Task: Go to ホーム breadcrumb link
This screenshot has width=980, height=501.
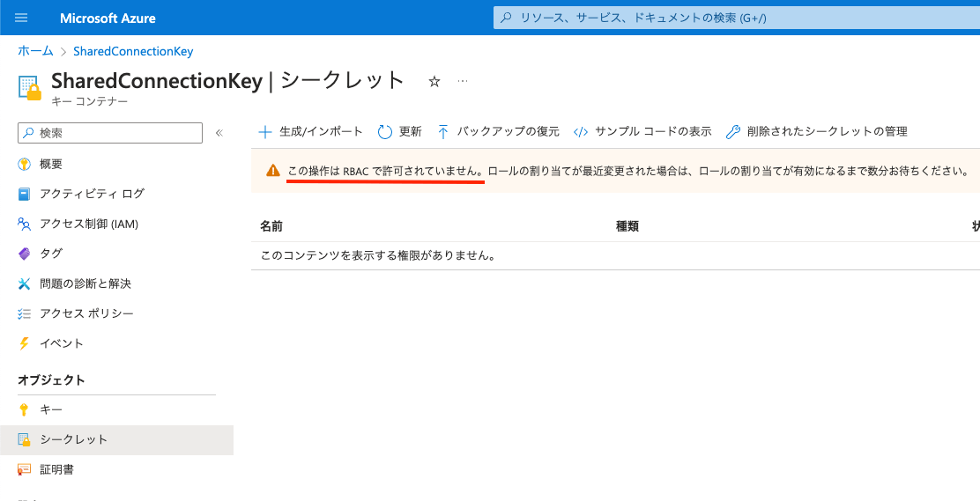Action: (x=35, y=51)
